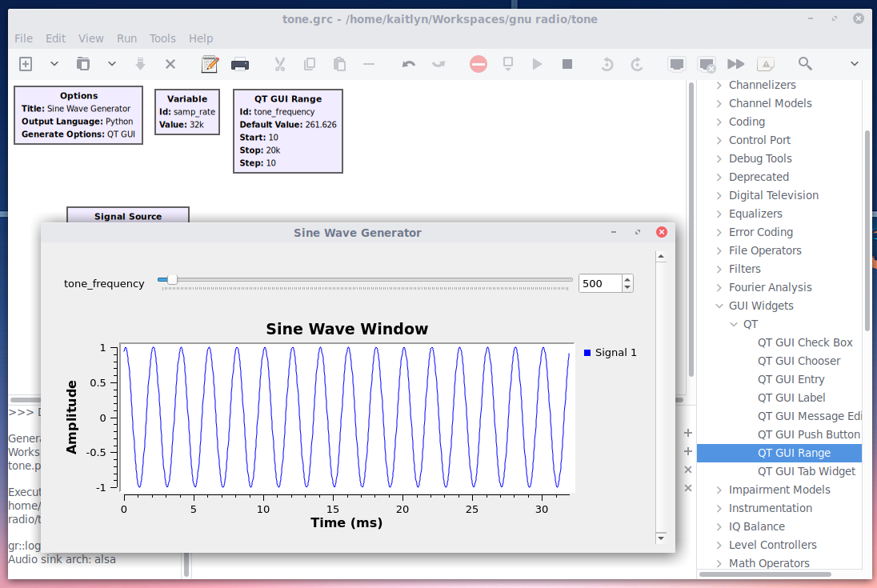Select the Errors warning icon in toolbar
877x588 pixels.
766,64
